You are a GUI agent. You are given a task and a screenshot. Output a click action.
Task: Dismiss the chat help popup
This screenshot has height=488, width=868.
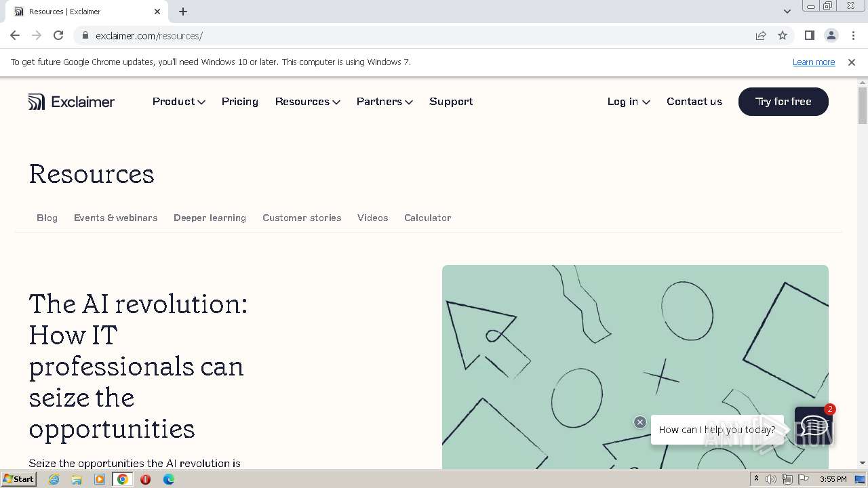[640, 422]
